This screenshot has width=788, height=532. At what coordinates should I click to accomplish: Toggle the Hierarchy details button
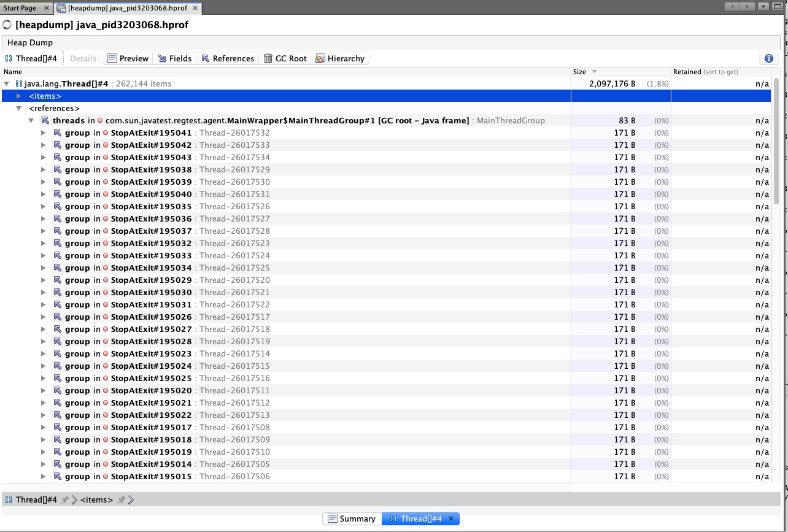point(340,58)
